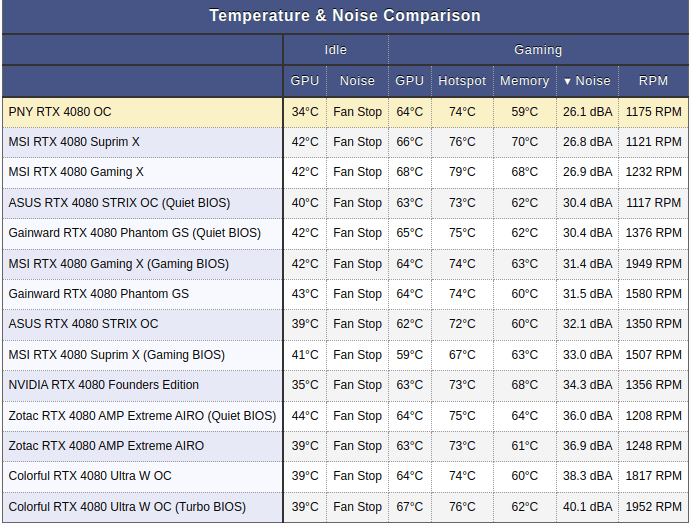This screenshot has height=527, width=691.
Task: Click the 61°C memory value
Action: point(524,445)
